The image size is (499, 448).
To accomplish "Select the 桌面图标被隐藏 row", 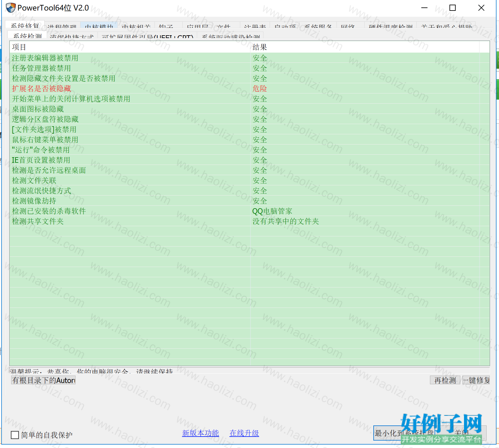I will pos(249,109).
